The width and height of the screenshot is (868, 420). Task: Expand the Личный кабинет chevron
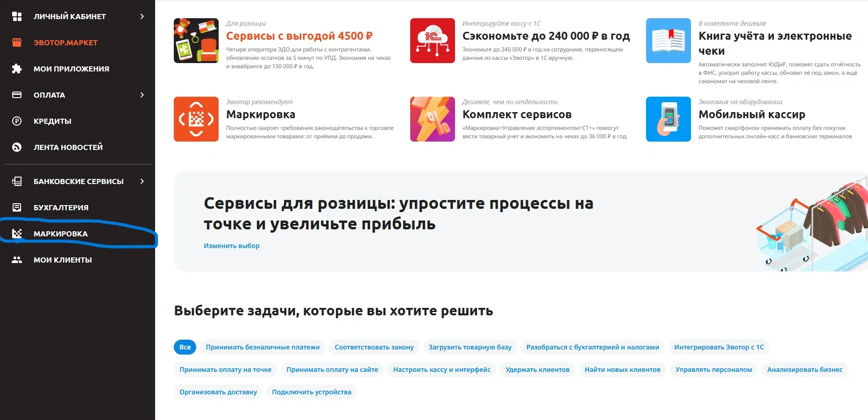tap(142, 16)
